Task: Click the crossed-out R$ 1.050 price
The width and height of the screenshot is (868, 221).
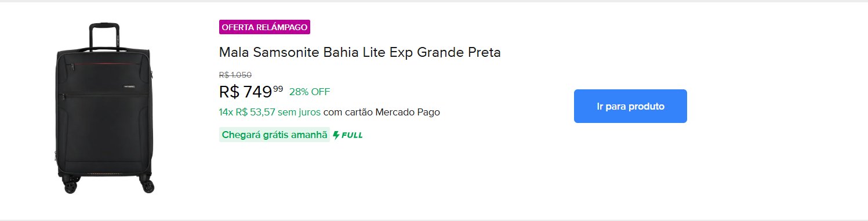Action: [x=235, y=74]
